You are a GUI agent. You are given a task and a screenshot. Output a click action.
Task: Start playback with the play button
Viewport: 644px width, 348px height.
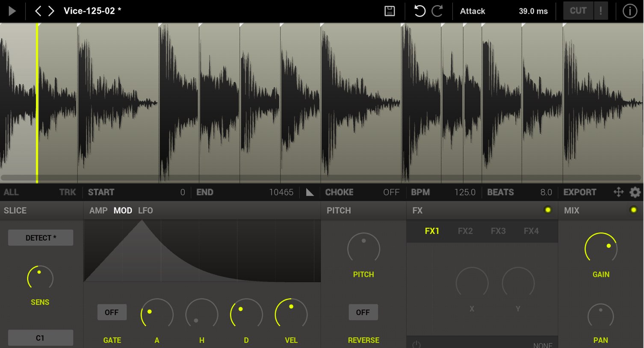(x=12, y=11)
